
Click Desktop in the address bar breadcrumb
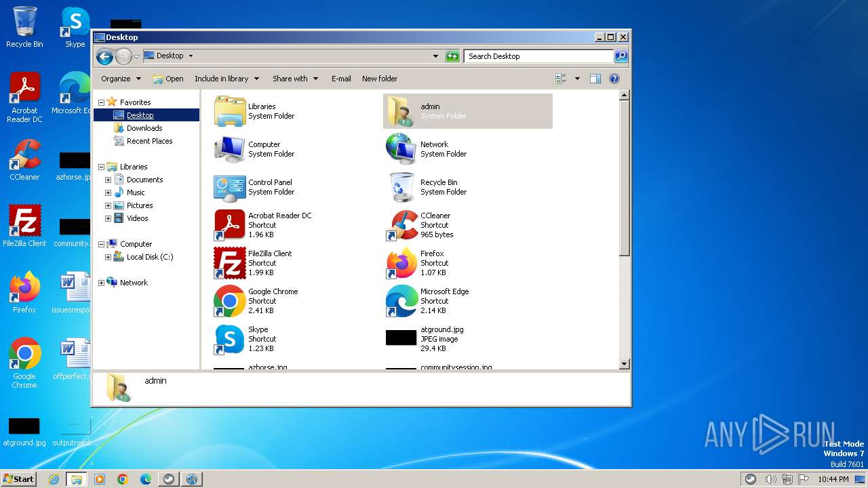click(170, 56)
